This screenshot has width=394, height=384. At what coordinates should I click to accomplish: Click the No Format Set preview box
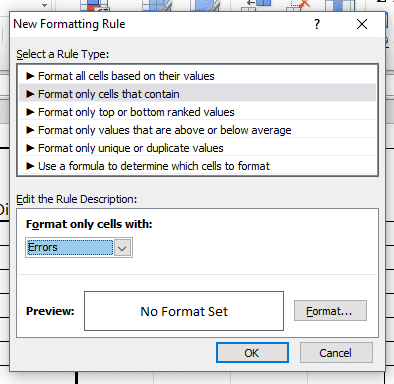coord(184,311)
